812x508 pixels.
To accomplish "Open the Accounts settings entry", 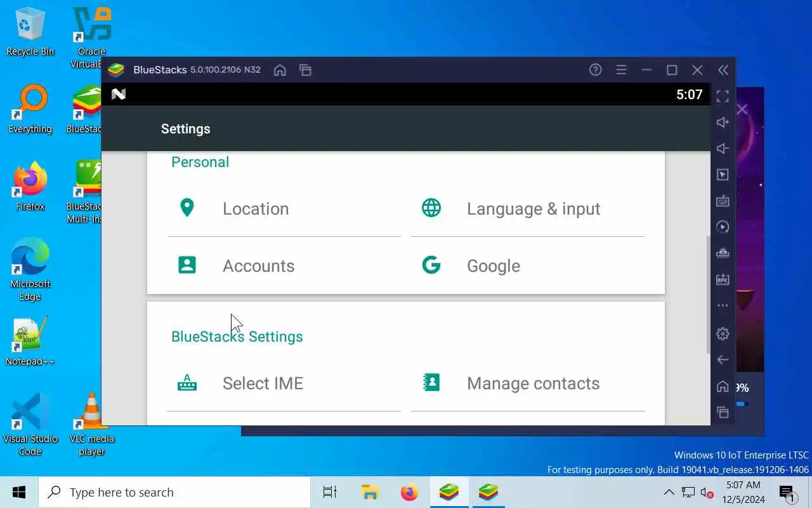I will 284,265.
